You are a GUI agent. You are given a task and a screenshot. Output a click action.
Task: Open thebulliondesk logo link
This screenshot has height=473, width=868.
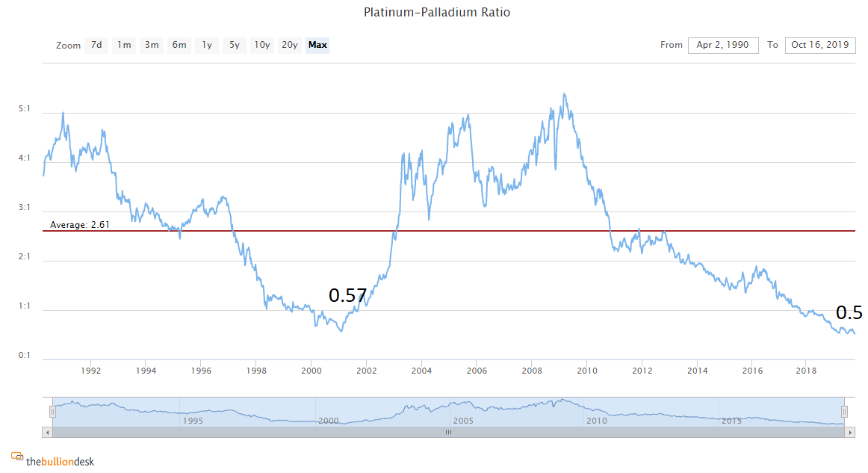[x=60, y=461]
